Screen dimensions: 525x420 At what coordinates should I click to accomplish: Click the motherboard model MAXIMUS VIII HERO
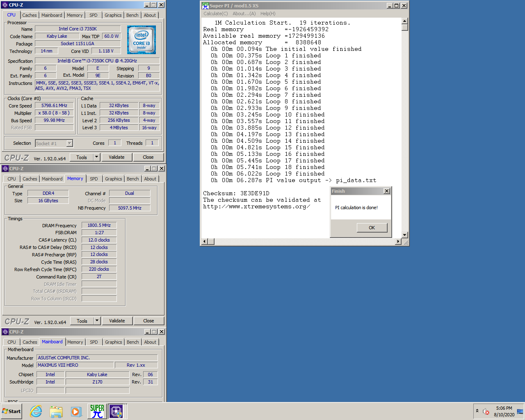(74, 365)
